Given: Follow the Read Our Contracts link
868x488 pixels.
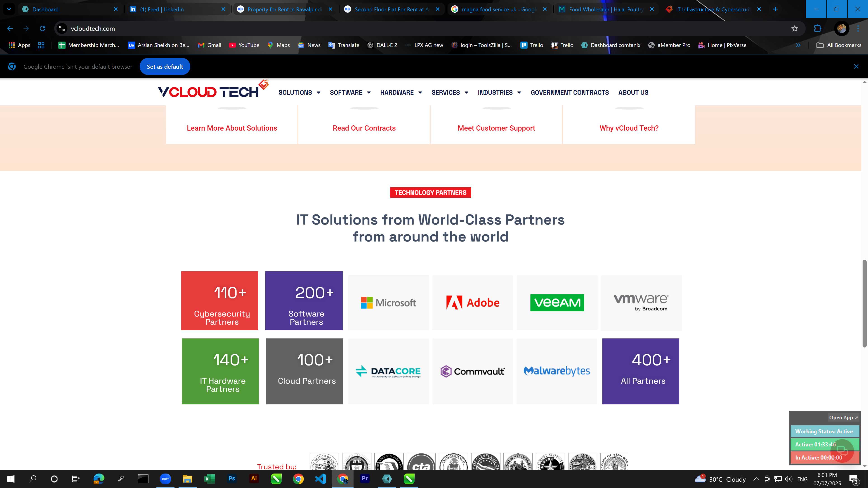Looking at the screenshot, I should point(364,128).
